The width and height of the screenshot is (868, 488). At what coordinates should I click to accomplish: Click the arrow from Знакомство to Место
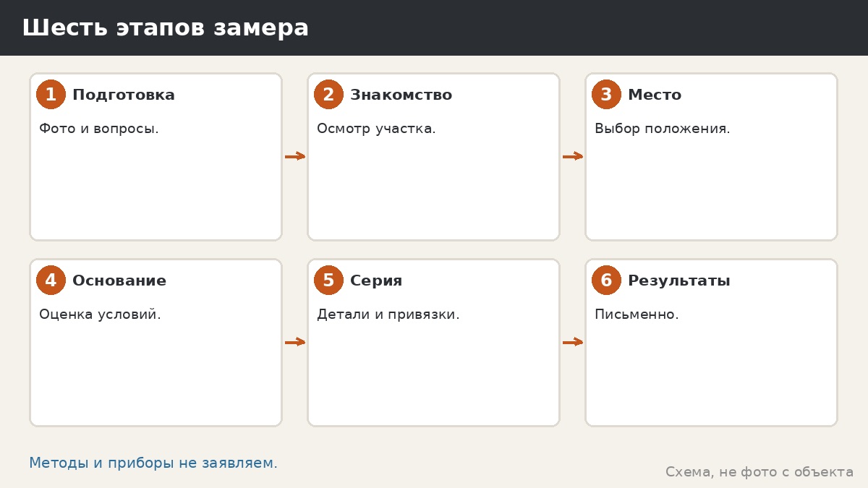pyautogui.click(x=573, y=156)
